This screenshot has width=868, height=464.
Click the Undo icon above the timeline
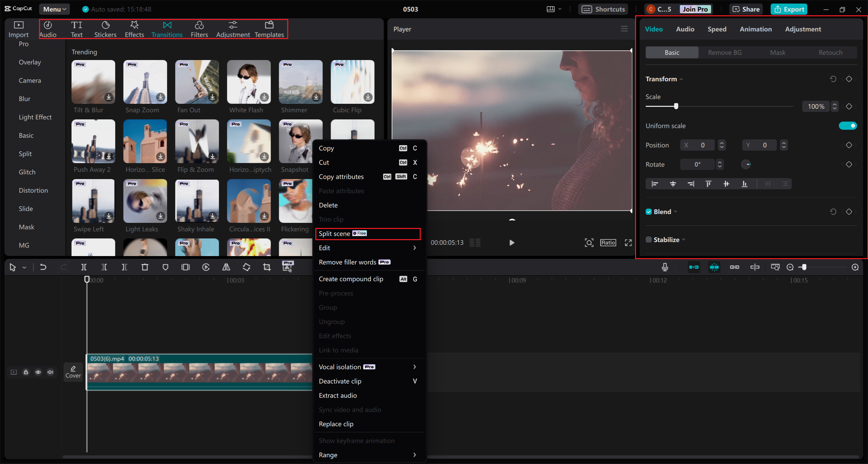[43, 267]
